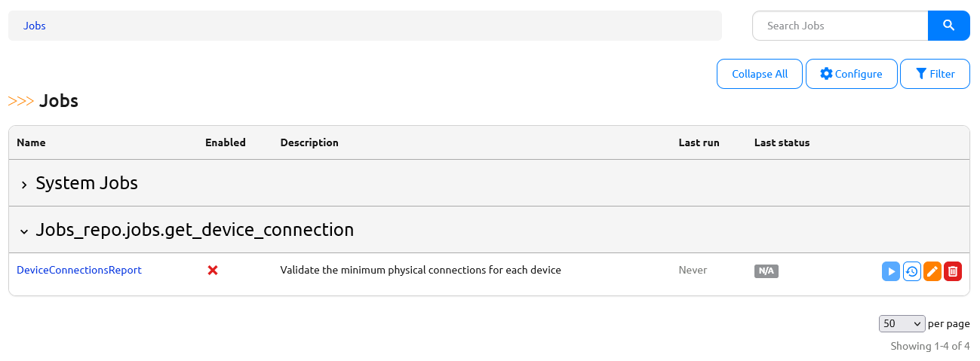Click the Enabled column header

click(226, 142)
